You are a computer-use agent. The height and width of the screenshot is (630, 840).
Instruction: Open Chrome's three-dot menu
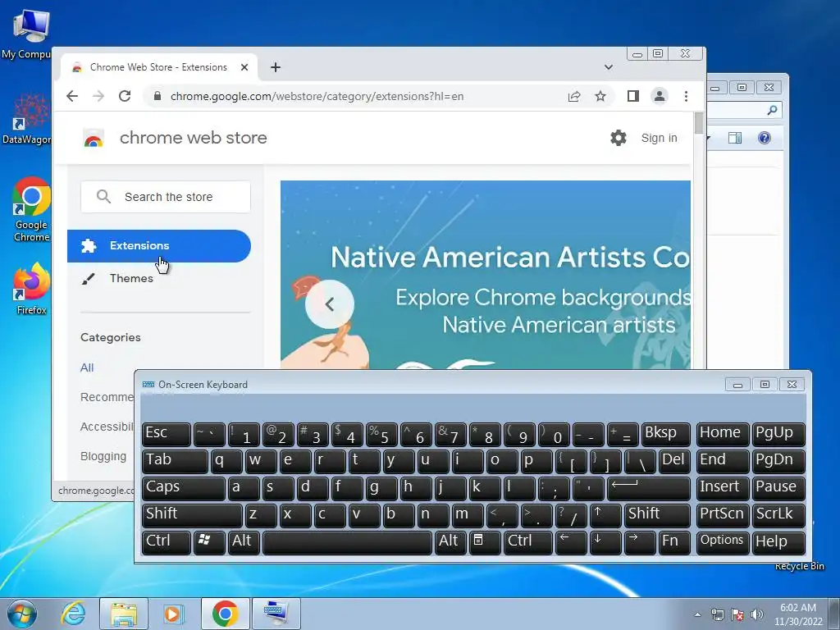tap(687, 96)
